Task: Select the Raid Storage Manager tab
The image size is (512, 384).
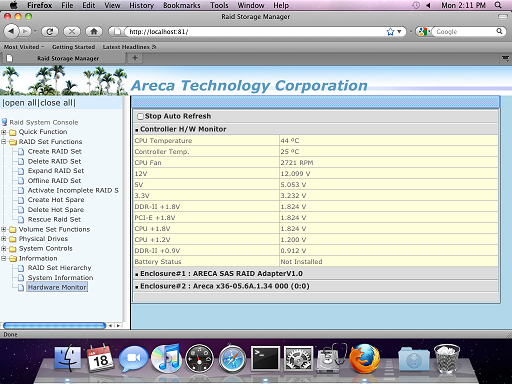Action: [63, 58]
